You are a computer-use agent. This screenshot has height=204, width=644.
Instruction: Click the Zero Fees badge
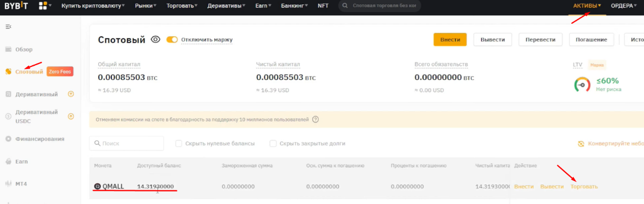pyautogui.click(x=60, y=72)
